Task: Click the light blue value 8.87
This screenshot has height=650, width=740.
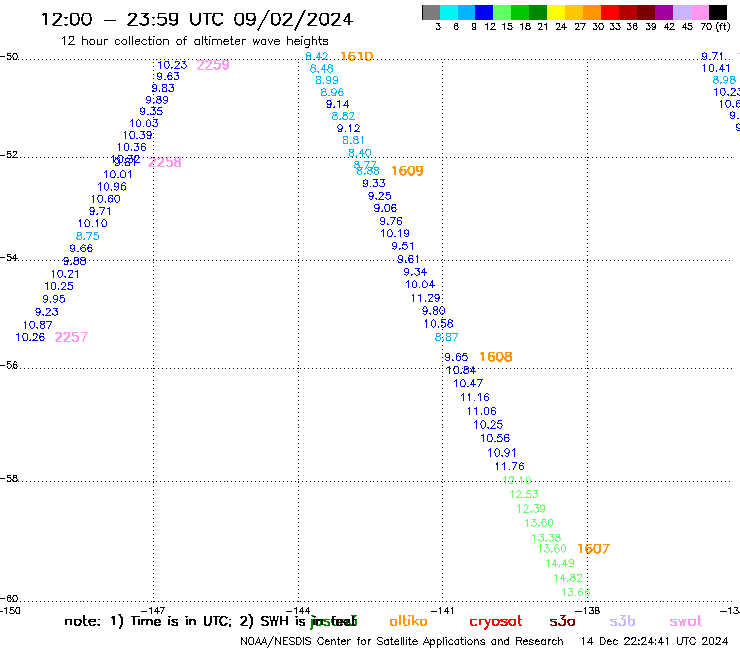Action: [x=446, y=337]
